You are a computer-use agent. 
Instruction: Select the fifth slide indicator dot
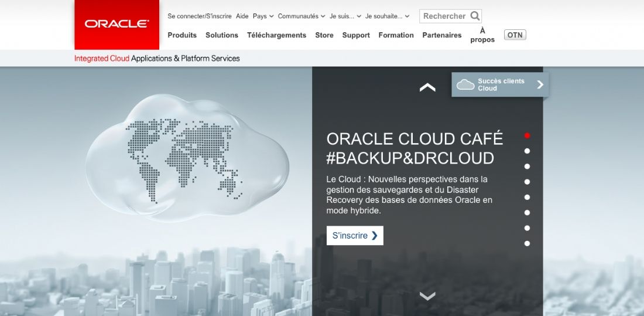point(527,197)
